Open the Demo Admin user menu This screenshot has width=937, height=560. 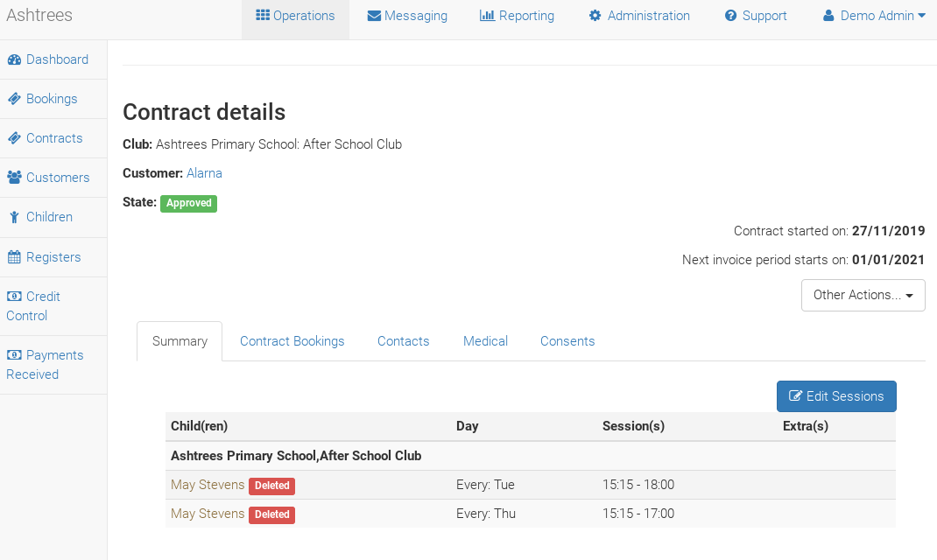point(874,16)
